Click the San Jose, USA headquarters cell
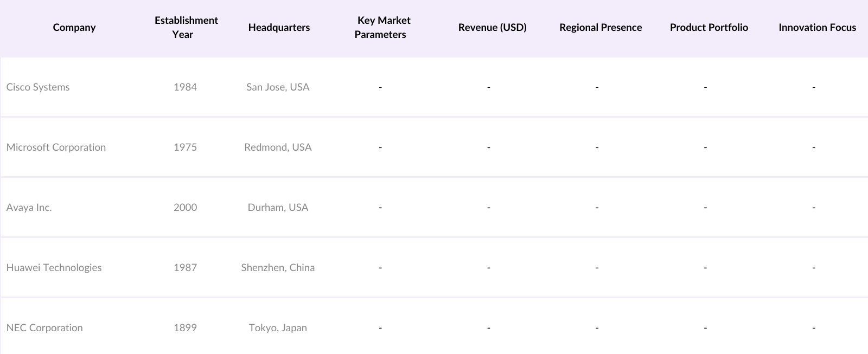 point(278,87)
